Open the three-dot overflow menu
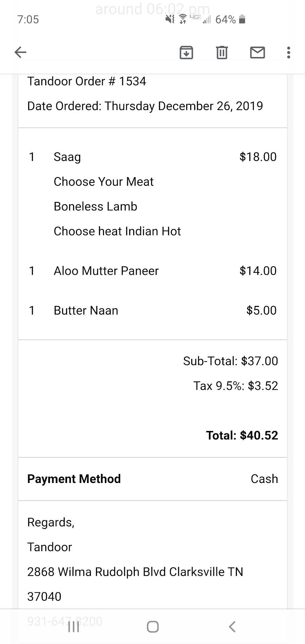 coord(289,52)
